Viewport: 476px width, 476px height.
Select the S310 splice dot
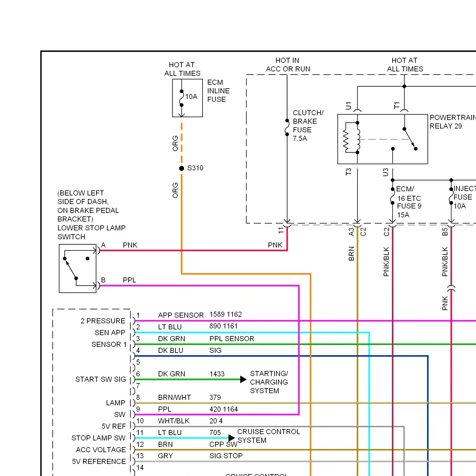(x=182, y=168)
